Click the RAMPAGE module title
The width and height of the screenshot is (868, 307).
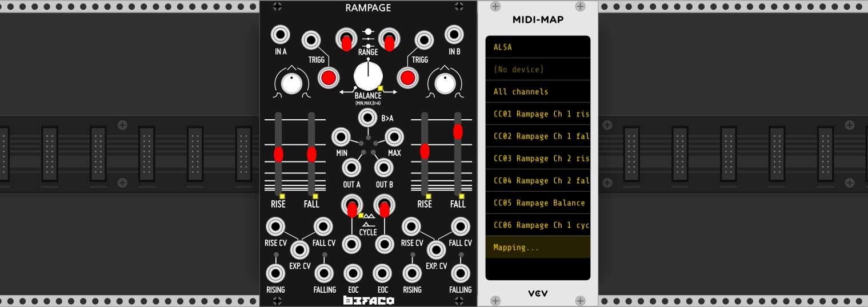coord(368,8)
